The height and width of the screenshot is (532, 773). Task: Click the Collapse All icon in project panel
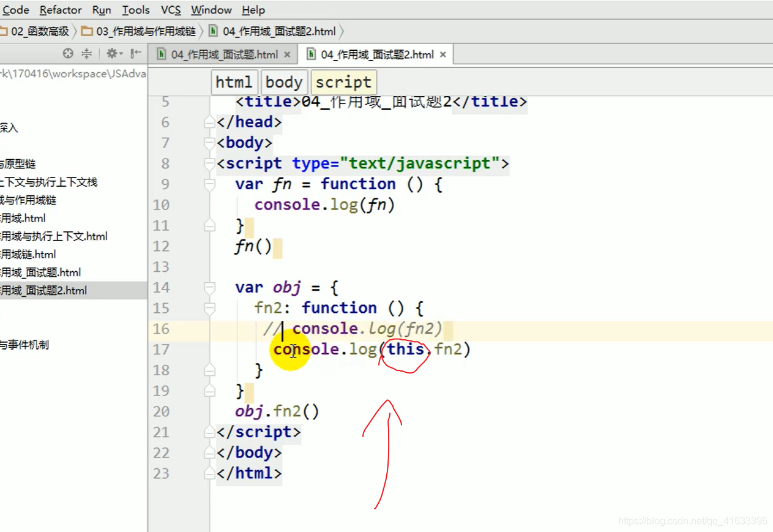coord(87,54)
